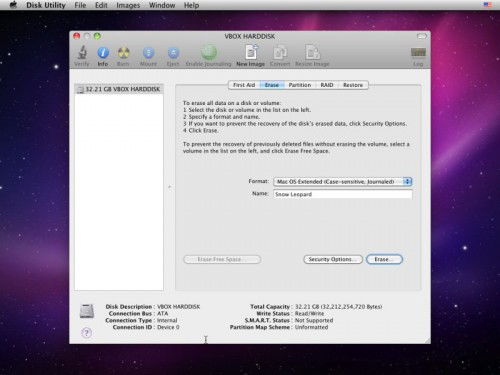Go to the RAID tab
Image resolution: width=500 pixels, height=375 pixels.
327,85
